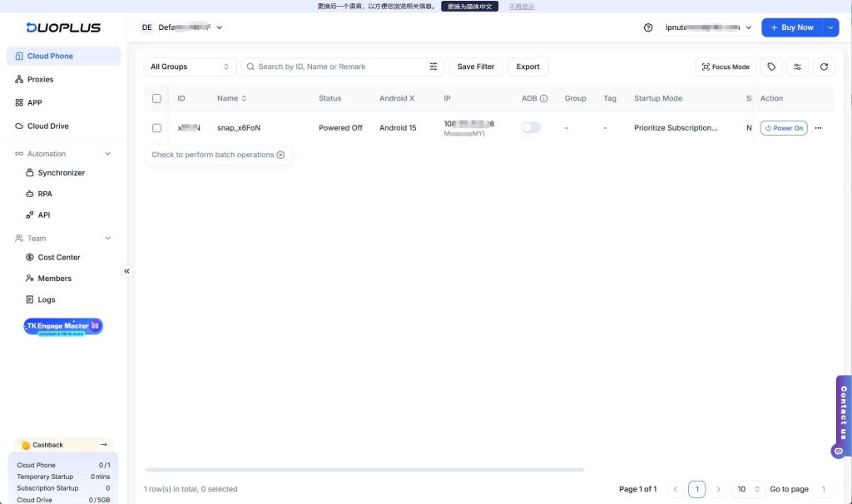Open the rows-per-page selector

[x=747, y=489]
